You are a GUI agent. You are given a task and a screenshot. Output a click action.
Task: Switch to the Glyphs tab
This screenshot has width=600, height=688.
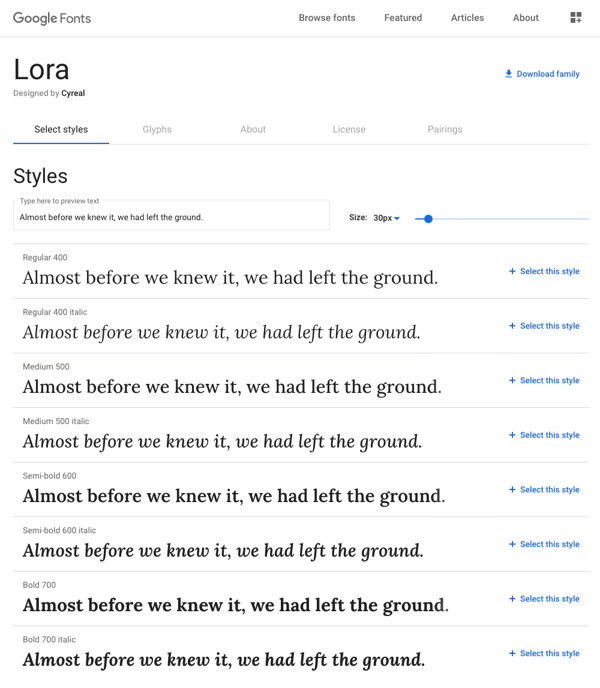click(x=157, y=130)
